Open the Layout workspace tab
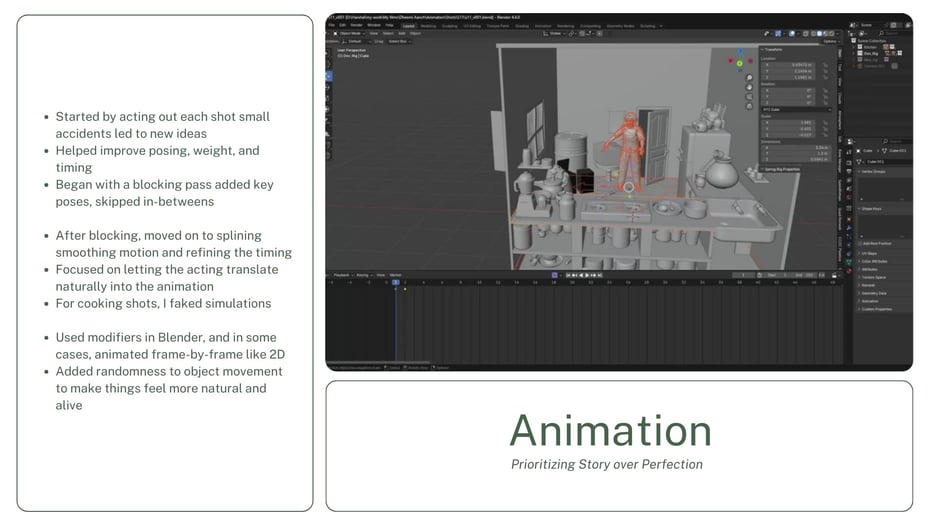Viewport: 932px width, 524px height. pos(408,26)
